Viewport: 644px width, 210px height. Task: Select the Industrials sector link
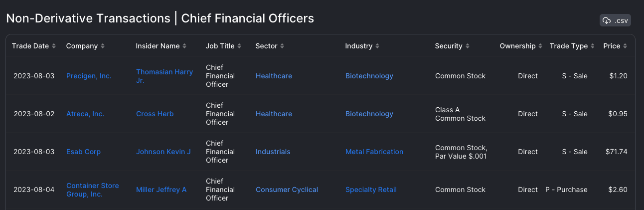coord(273,152)
